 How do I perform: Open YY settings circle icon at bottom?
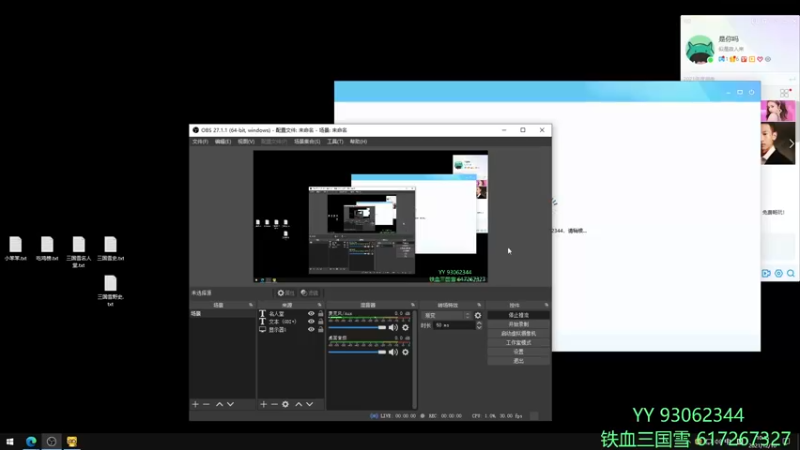click(x=779, y=273)
